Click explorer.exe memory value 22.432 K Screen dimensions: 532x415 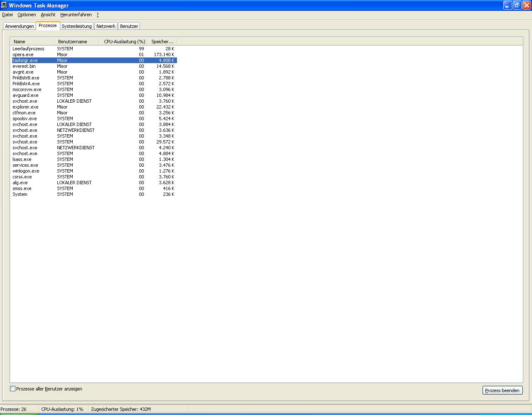[x=165, y=107]
